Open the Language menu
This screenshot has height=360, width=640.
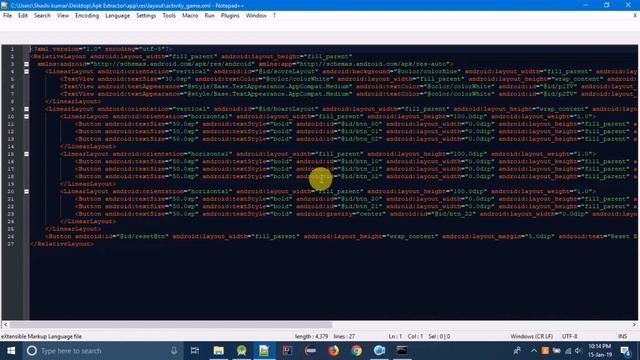(118, 16)
